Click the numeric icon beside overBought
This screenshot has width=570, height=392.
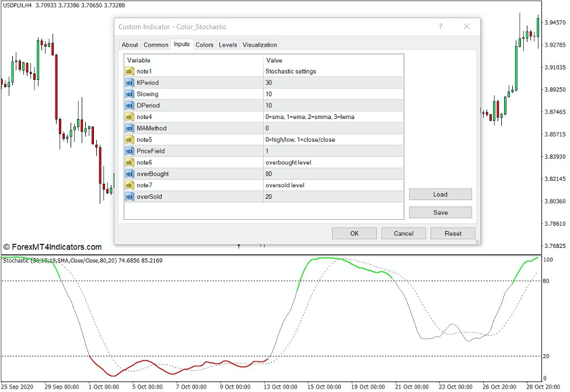click(x=129, y=173)
